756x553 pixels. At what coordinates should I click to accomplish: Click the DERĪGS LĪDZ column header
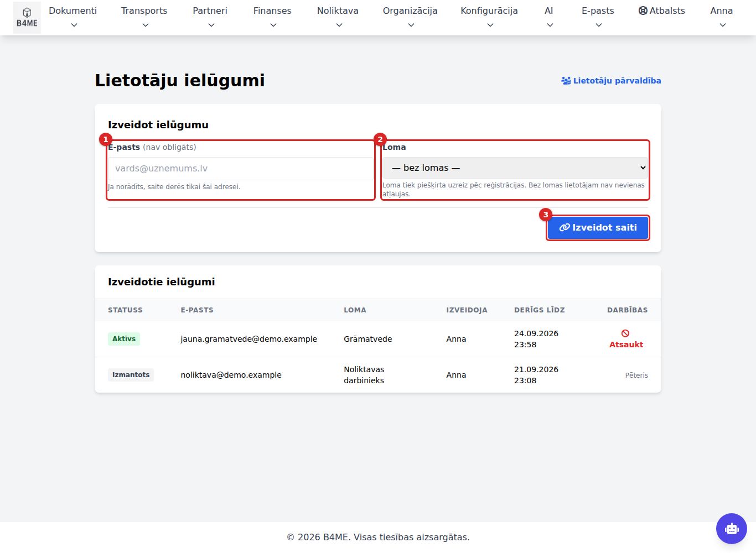pos(540,310)
